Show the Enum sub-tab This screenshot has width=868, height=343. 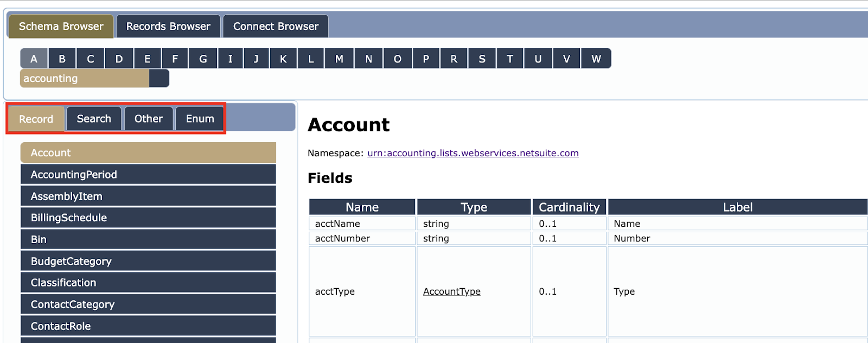[200, 118]
